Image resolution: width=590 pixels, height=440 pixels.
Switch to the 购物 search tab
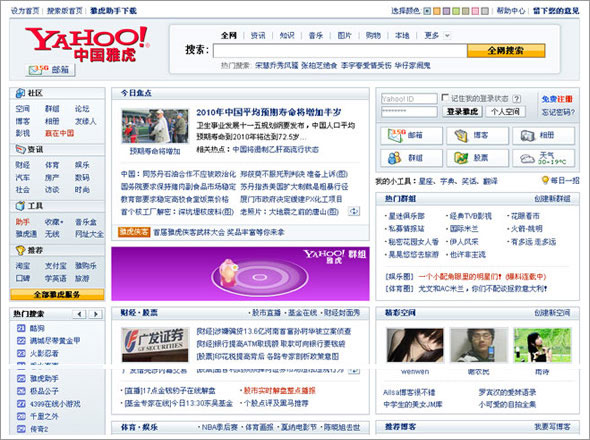point(373,35)
